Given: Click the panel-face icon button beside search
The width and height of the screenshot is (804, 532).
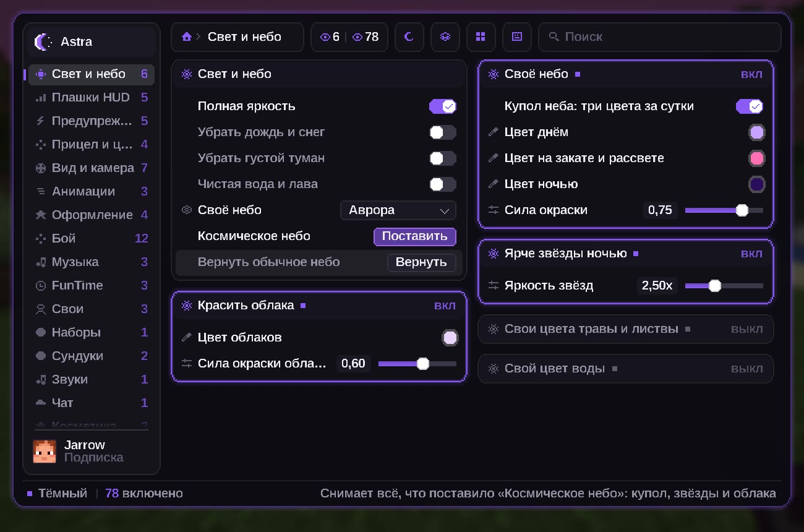Looking at the screenshot, I should 516,37.
